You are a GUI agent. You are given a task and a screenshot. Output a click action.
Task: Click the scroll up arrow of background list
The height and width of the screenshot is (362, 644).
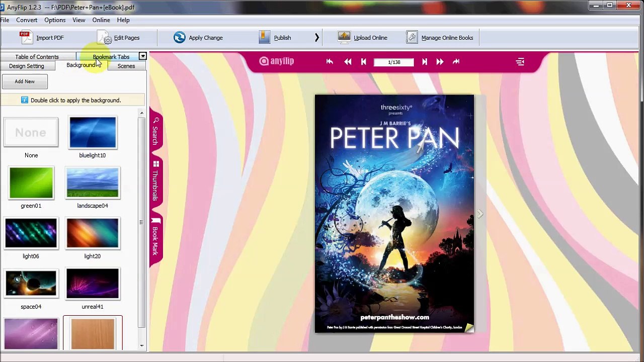point(141,113)
